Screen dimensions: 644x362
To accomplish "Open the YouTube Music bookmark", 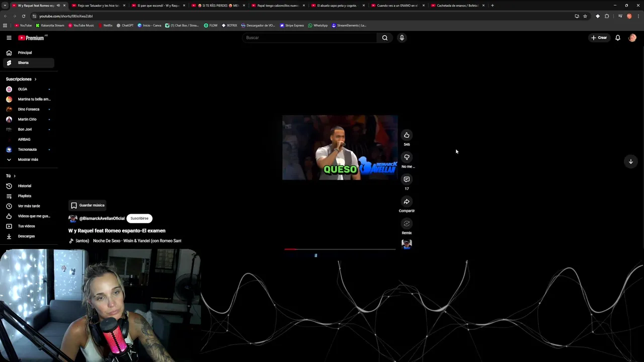I will pos(81,25).
